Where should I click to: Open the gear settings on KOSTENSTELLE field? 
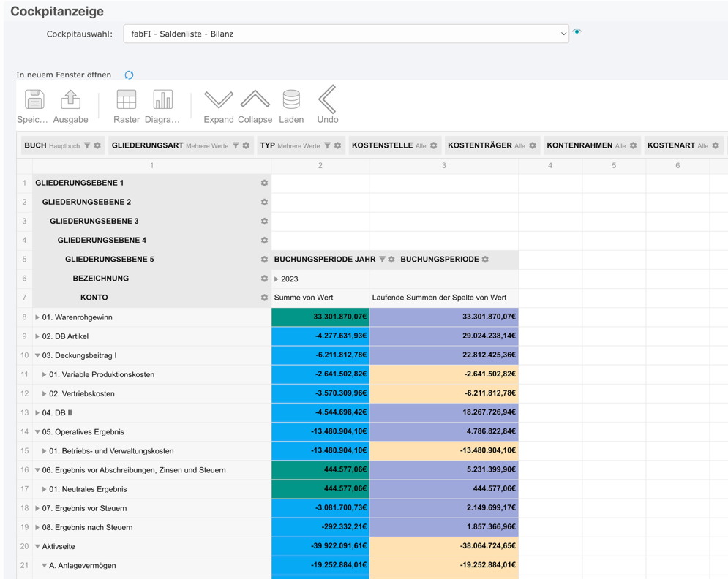[x=434, y=145]
